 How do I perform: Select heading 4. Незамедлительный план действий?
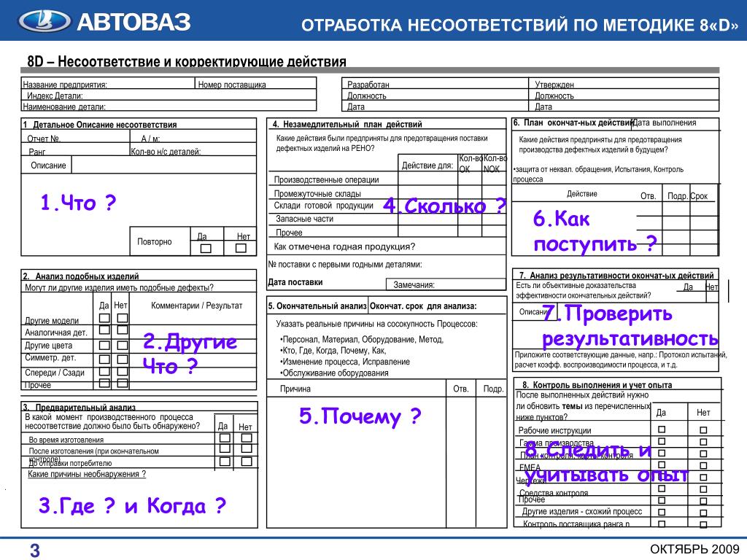point(347,124)
